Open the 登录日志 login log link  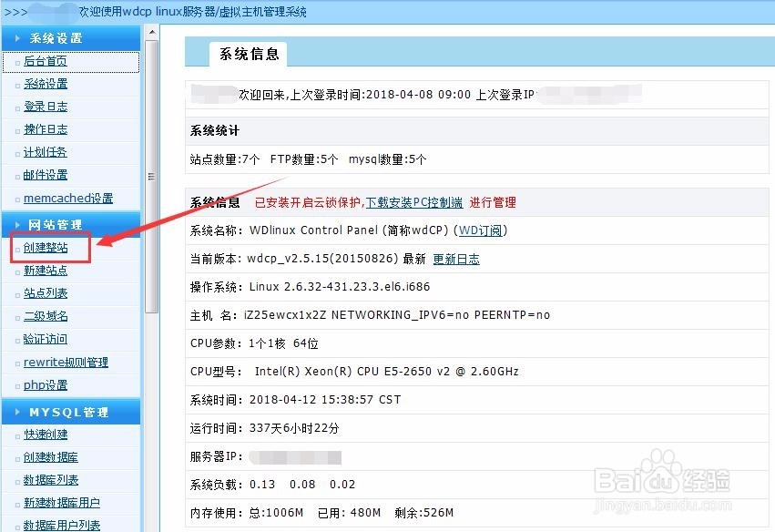tap(46, 107)
